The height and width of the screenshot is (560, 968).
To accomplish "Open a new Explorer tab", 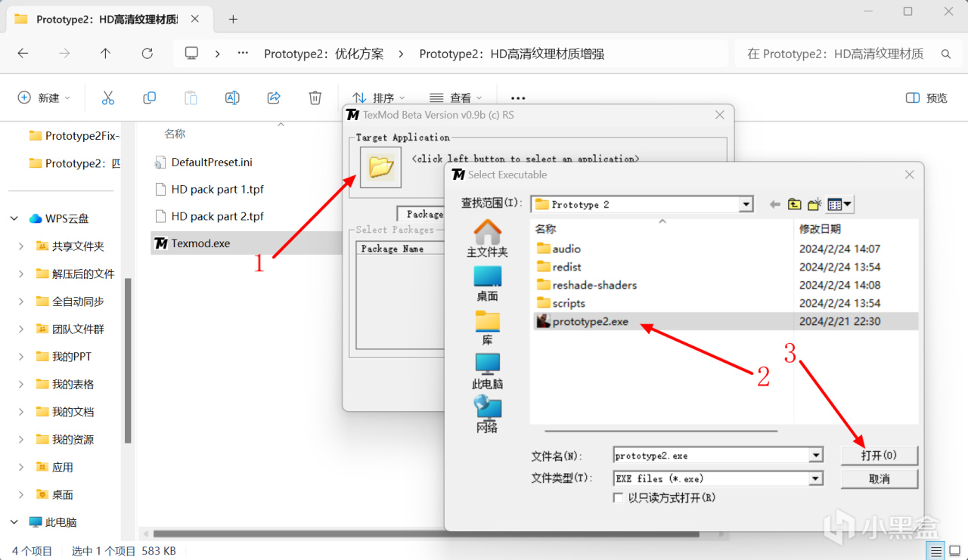I will tap(233, 19).
